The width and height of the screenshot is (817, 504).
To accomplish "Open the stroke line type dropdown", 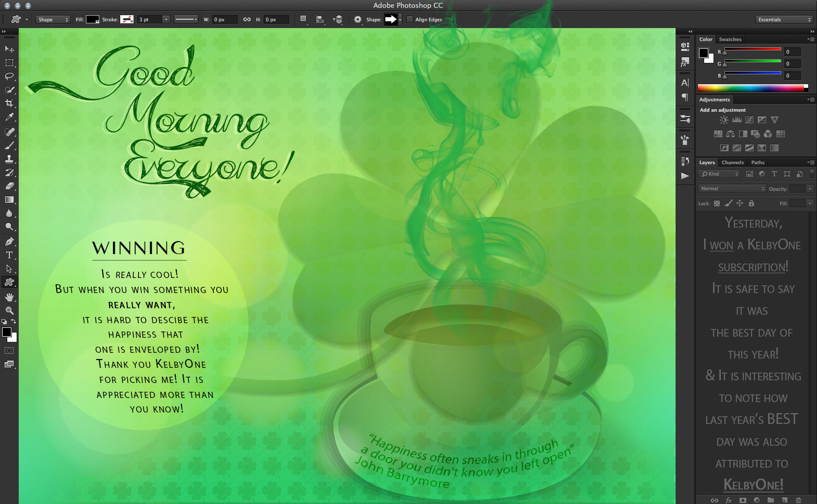I will [x=186, y=19].
